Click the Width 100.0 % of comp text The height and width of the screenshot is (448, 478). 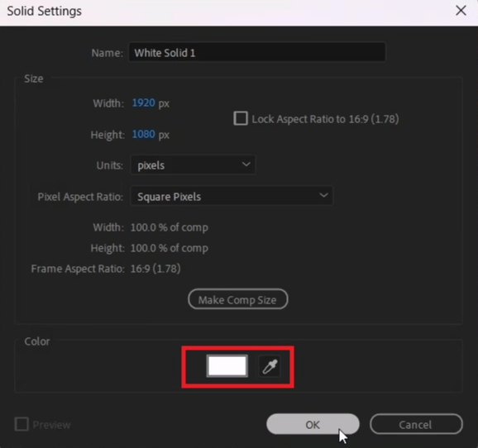[x=170, y=227]
